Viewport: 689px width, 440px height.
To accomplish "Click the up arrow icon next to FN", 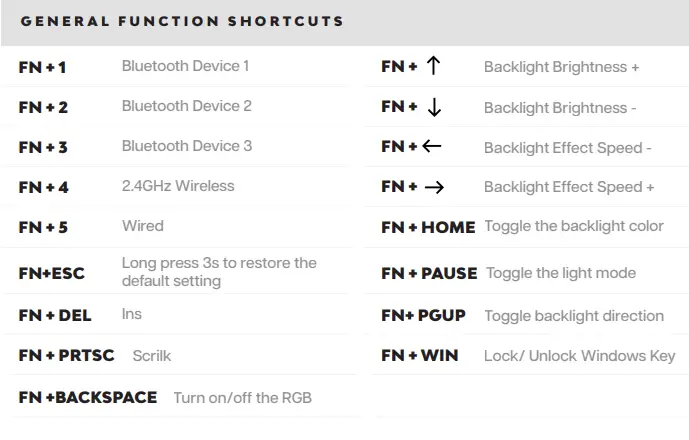I will tap(433, 67).
